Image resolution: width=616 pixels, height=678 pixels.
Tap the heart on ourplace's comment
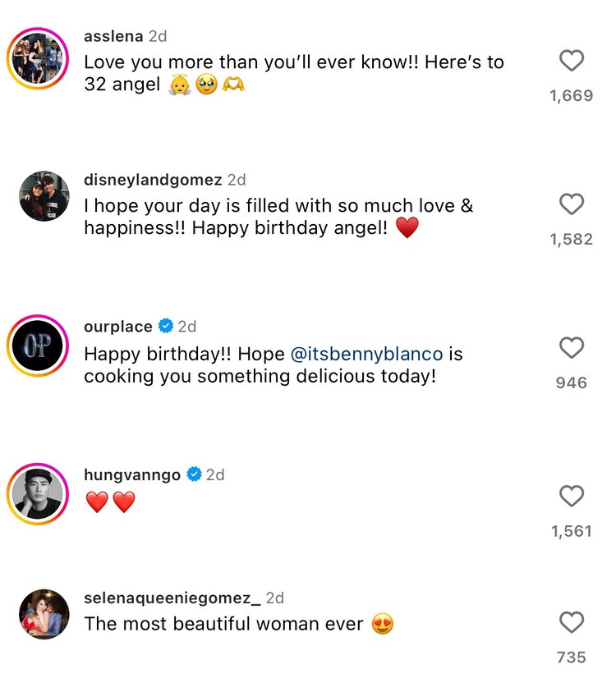572,348
